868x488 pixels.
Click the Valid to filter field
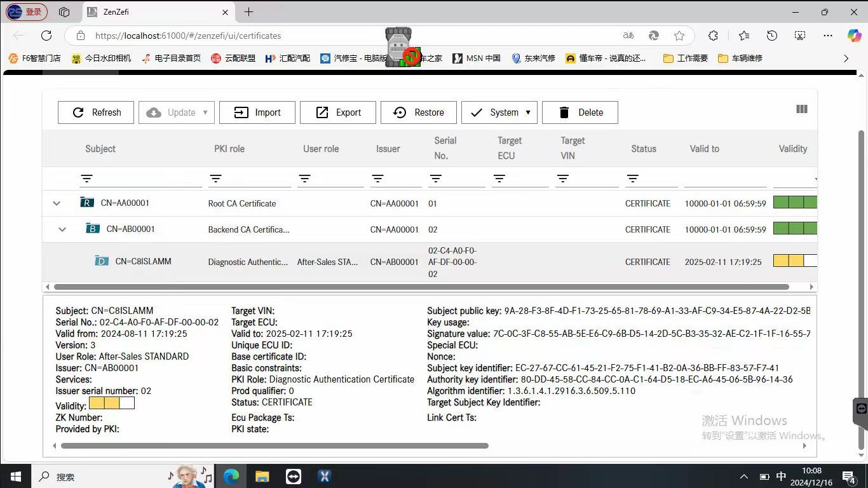click(x=725, y=179)
